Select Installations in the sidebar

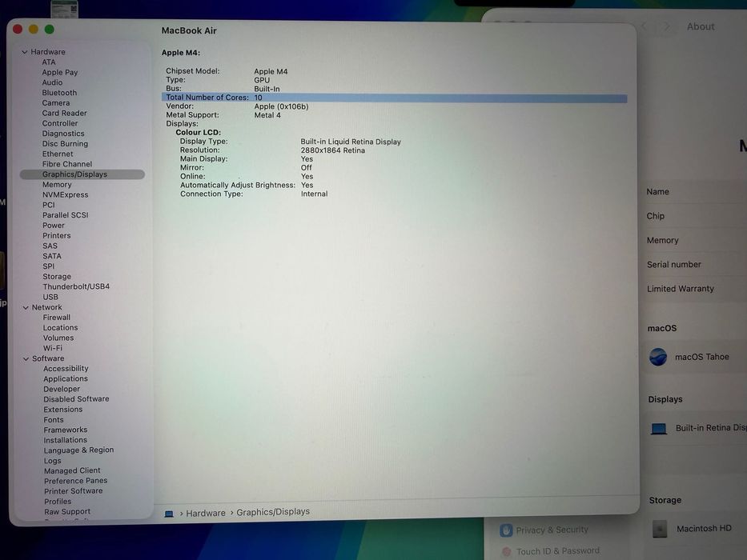coord(66,441)
